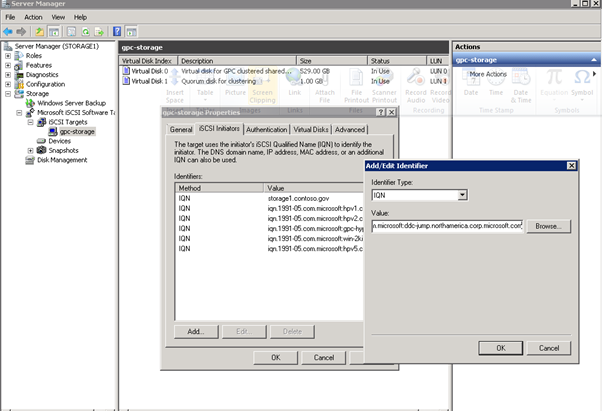This screenshot has width=602, height=411.
Task: Click Cancel in Add/Edit Identifier dialog
Action: click(x=549, y=348)
